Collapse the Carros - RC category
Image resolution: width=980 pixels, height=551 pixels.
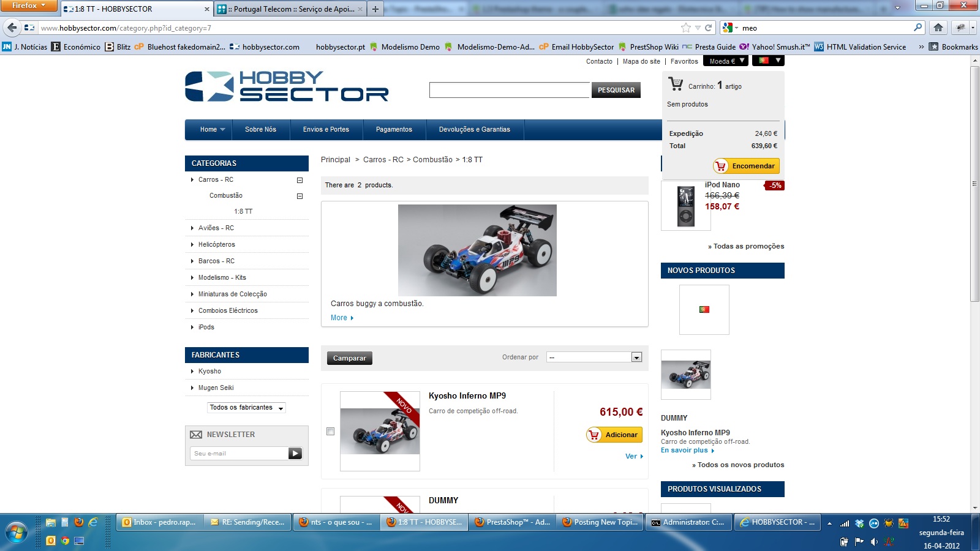pos(300,180)
